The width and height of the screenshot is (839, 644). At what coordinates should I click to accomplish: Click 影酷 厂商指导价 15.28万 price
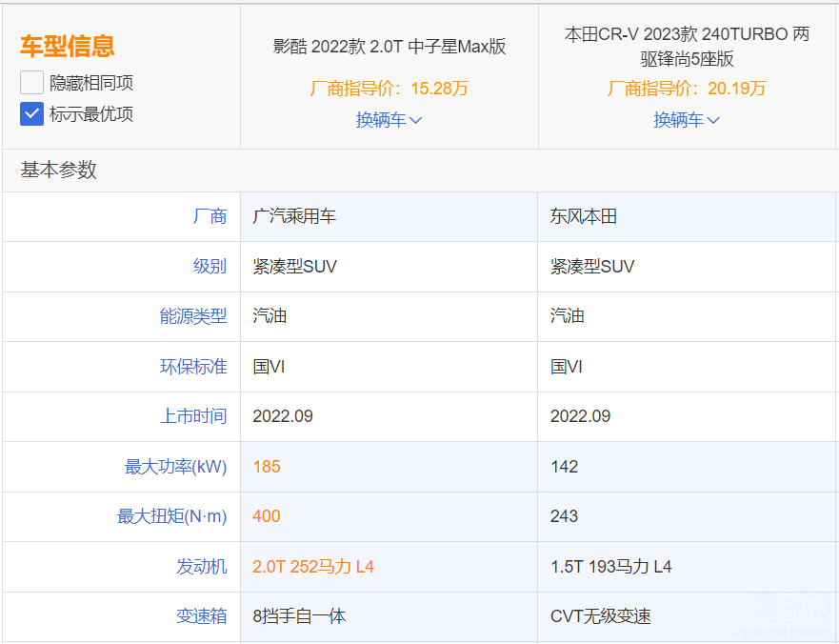[389, 89]
